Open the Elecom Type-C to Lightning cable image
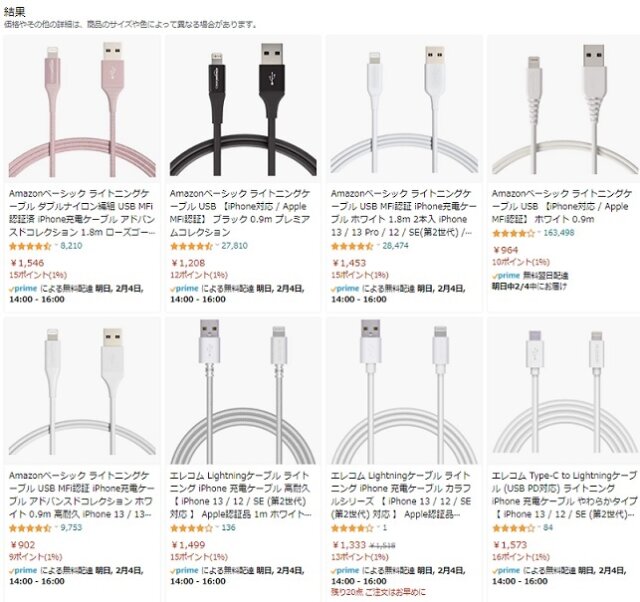This screenshot has height=602, width=640. point(564,391)
